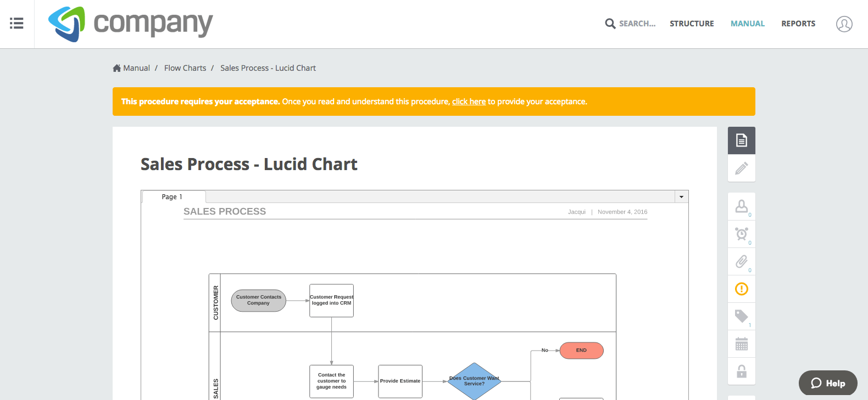The image size is (868, 400).
Task: Open the Structure menu
Action: click(x=692, y=24)
